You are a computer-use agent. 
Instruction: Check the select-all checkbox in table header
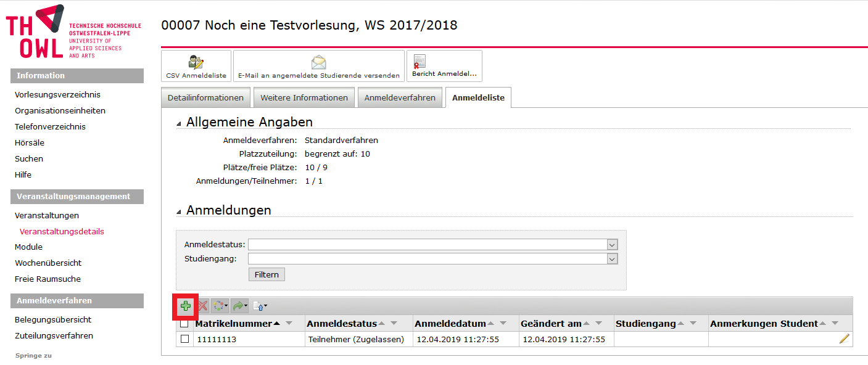pos(184,324)
